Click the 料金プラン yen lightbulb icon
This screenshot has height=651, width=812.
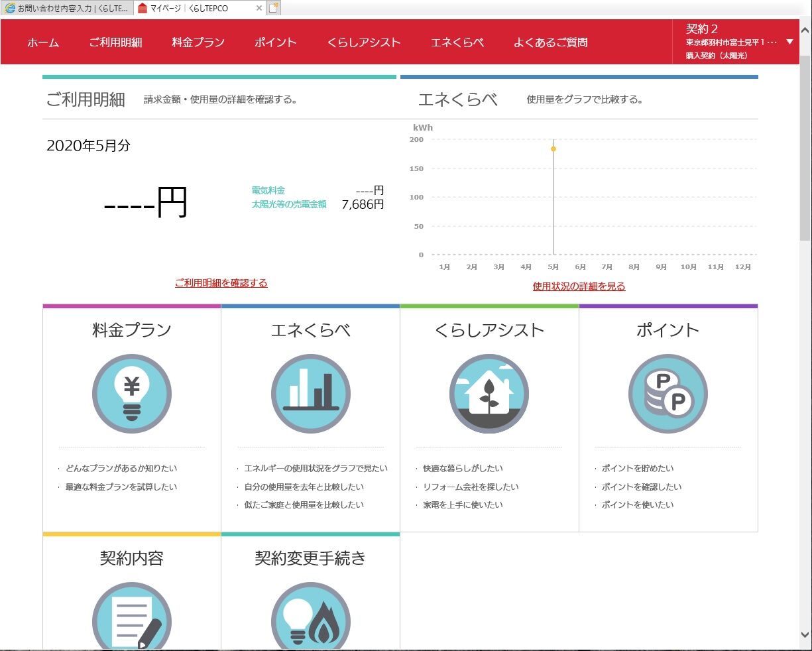click(132, 394)
